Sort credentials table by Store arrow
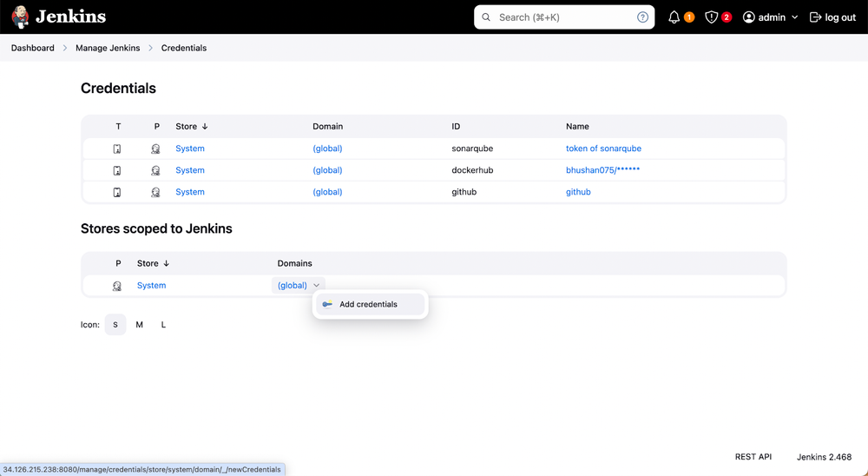Viewport: 868px width, 476px height. [205, 126]
